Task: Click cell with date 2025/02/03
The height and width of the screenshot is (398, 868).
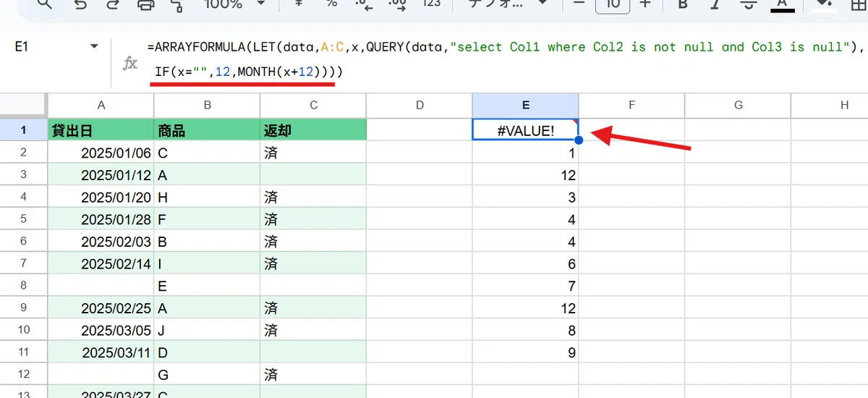Action: coord(101,242)
